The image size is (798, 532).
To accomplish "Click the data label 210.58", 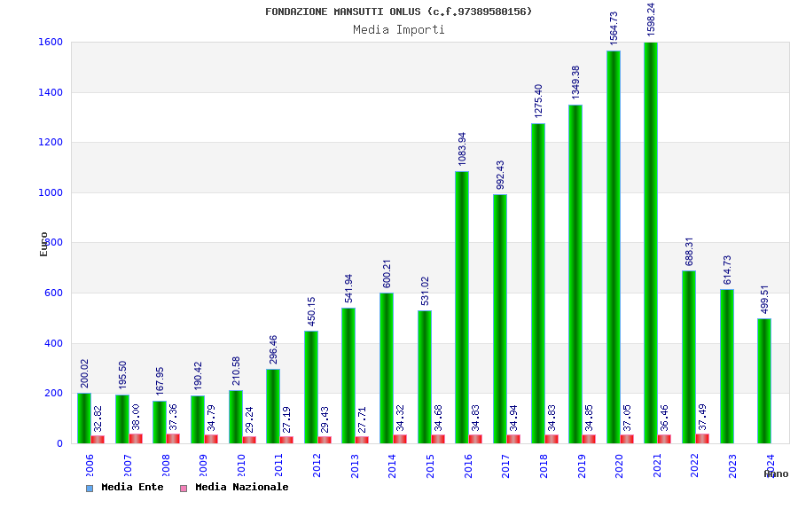I will (236, 371).
